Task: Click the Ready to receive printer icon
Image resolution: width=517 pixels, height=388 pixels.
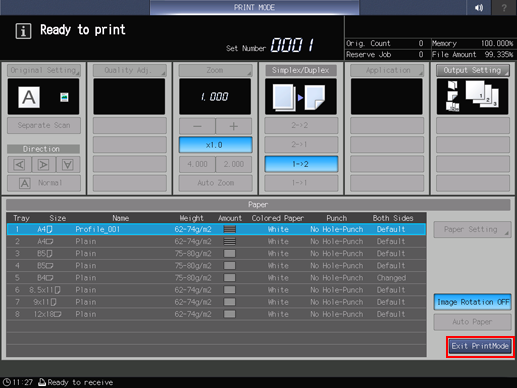Action: pos(42,382)
